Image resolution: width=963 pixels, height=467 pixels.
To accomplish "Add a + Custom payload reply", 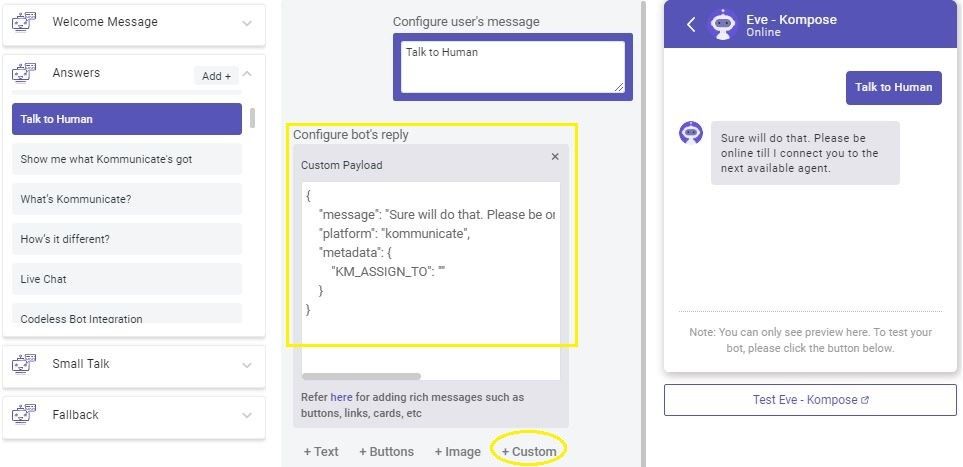I will click(x=529, y=452).
